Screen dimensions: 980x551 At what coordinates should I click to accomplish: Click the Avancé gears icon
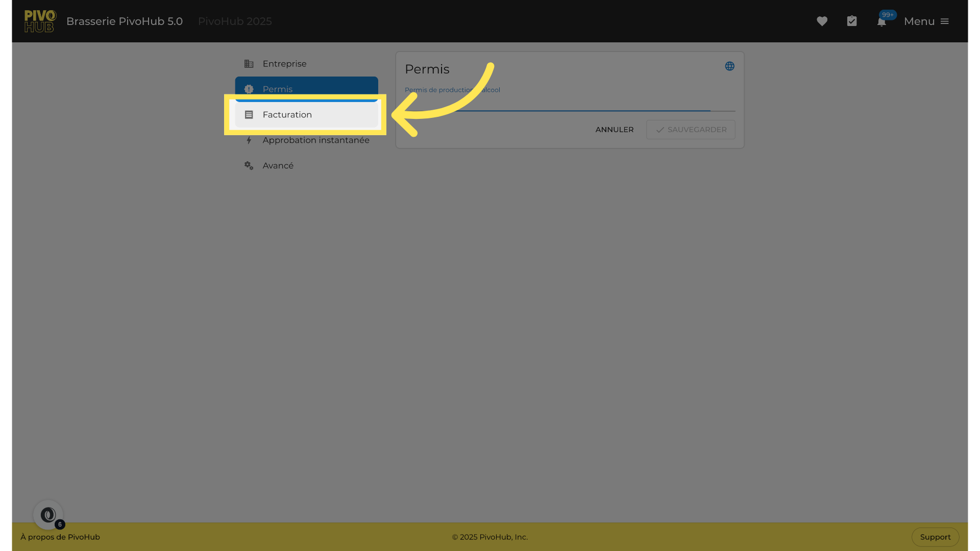pyautogui.click(x=249, y=166)
